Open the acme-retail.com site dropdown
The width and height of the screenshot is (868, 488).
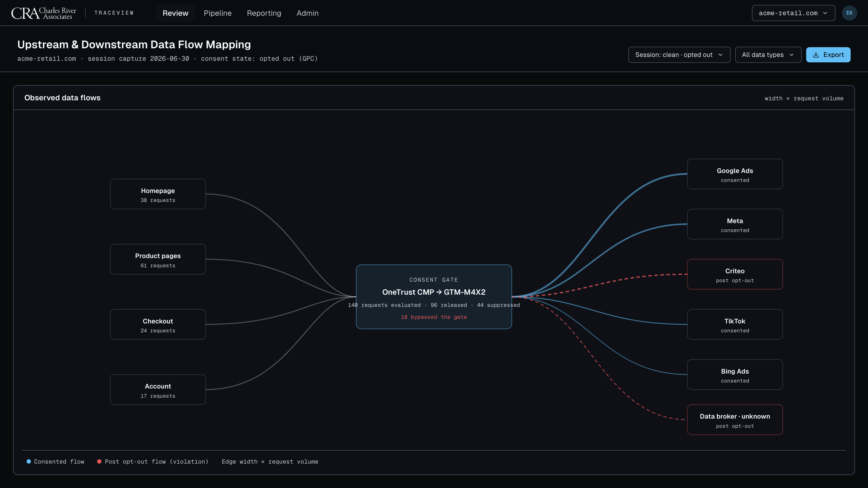(x=793, y=13)
